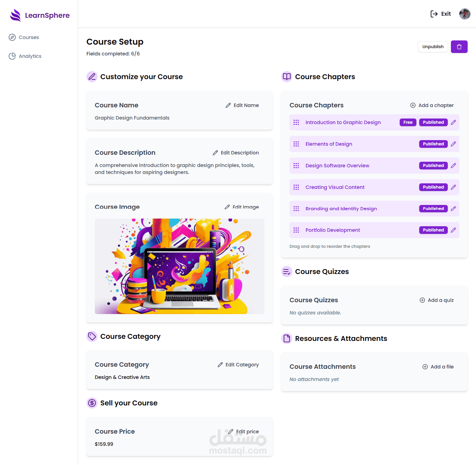This screenshot has height=465, width=476.
Task: Grab drag handle of Introduction to Graphic Design
Action: tap(296, 122)
